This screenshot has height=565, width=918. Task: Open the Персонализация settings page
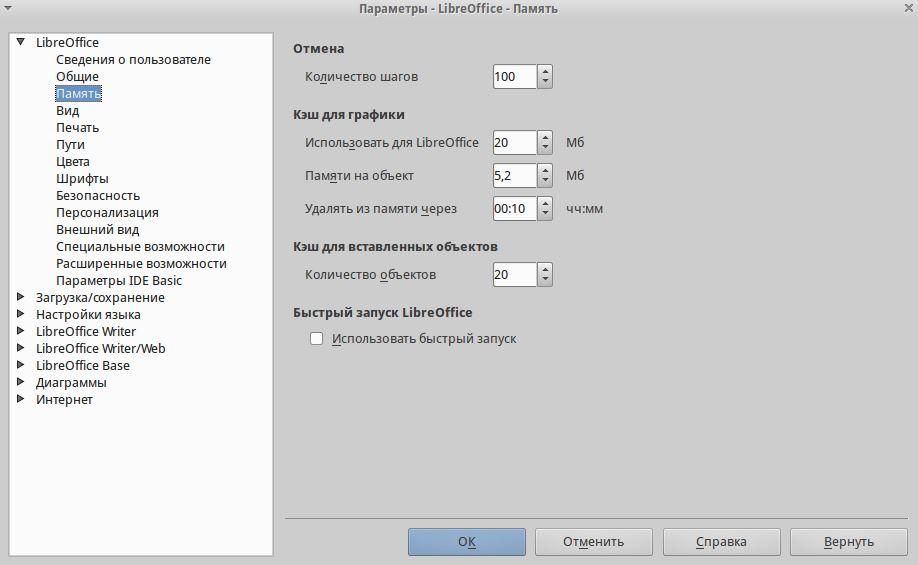pyautogui.click(x=107, y=213)
